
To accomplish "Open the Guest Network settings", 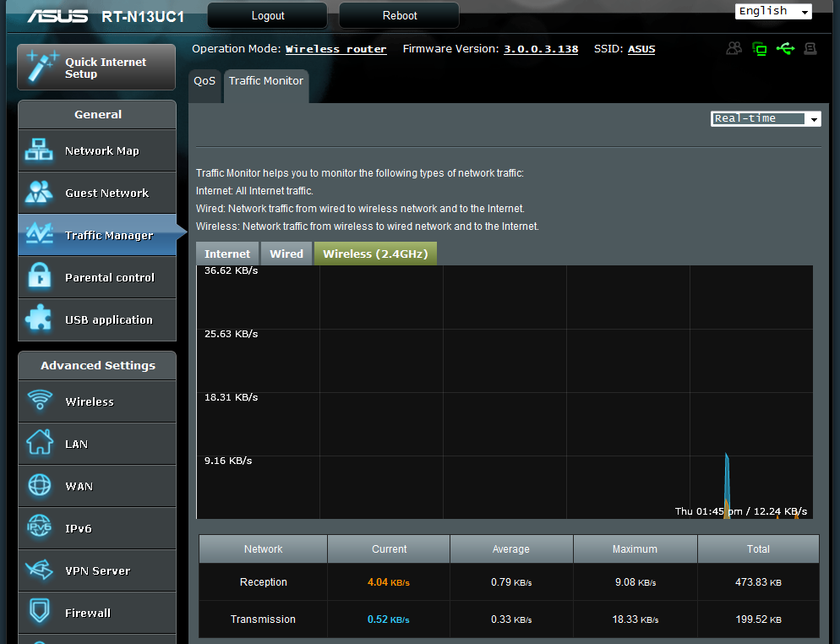I will [97, 193].
